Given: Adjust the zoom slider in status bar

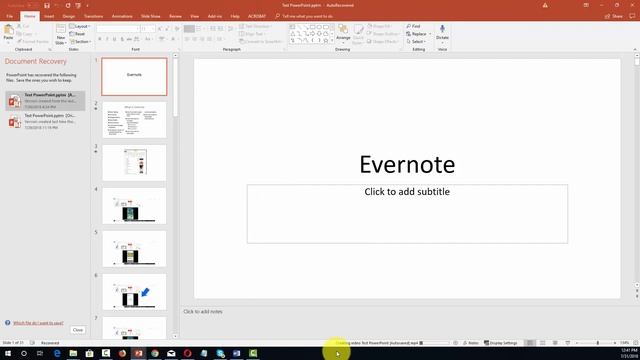Looking at the screenshot, I should [598, 343].
